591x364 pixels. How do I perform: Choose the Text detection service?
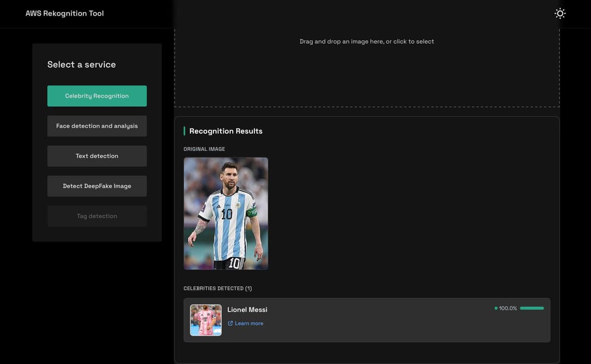[x=97, y=156]
